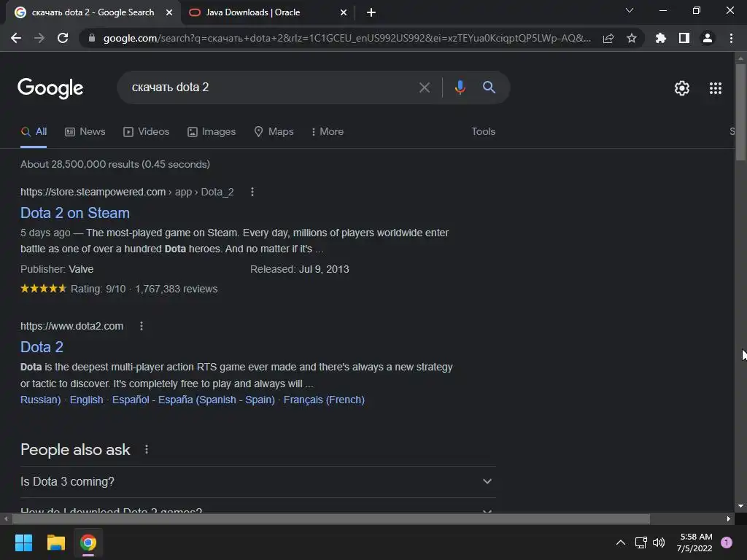Click the Chrome taskbar icon
Screen dimensions: 747x560
coord(88,542)
